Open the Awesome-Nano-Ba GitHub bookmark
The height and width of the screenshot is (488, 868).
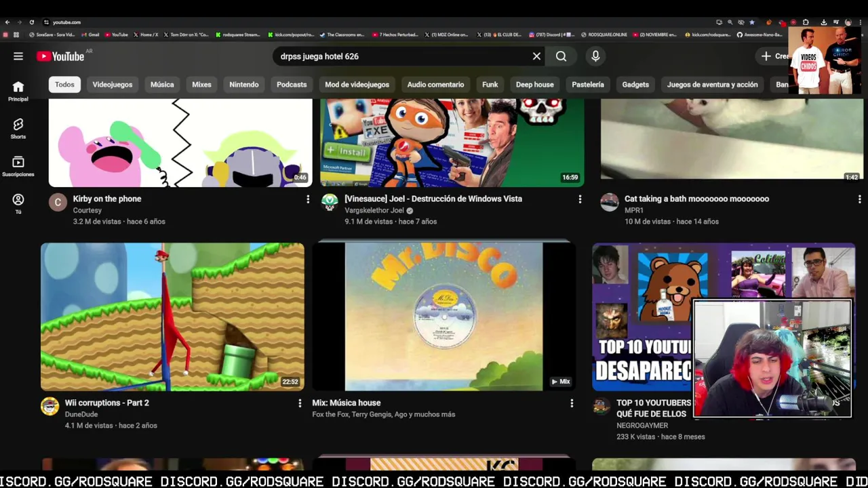(x=758, y=35)
